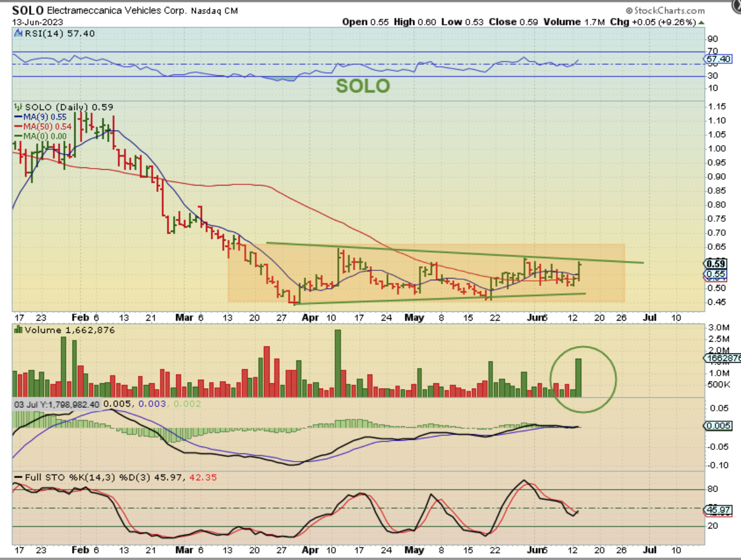Click the MA(0) 0.00 legend text
This screenshot has width=741, height=560.
coord(45,136)
